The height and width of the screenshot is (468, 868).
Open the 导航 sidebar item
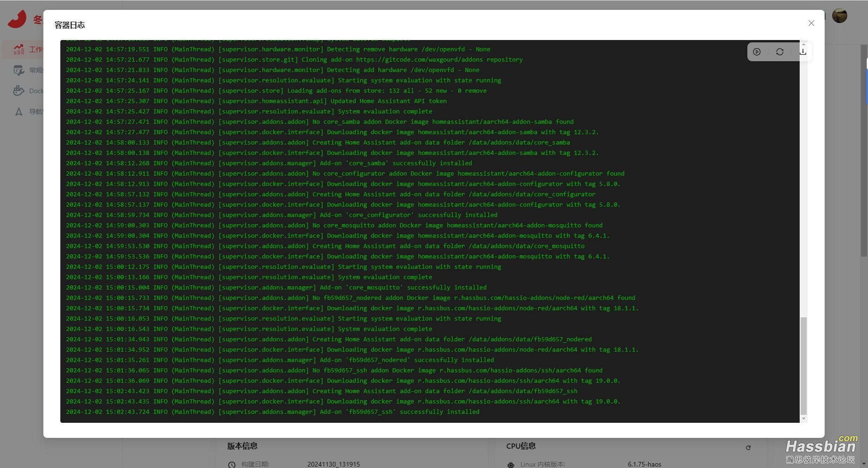pos(27,112)
